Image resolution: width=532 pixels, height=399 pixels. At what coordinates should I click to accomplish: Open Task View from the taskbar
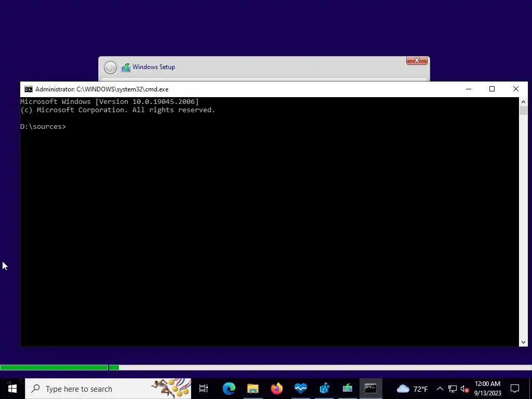[204, 389]
